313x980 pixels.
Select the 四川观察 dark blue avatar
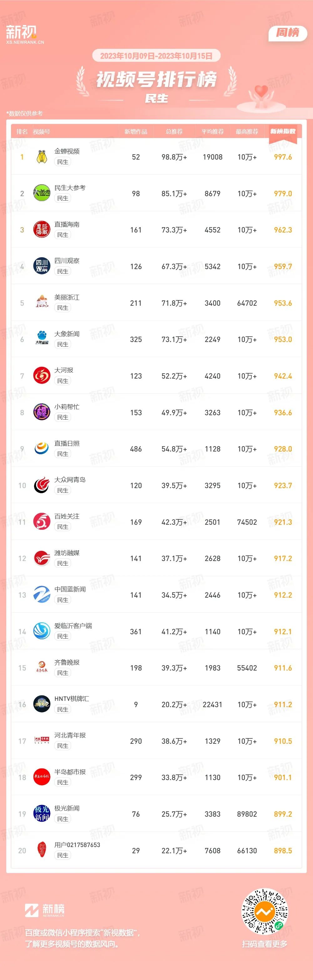42,266
